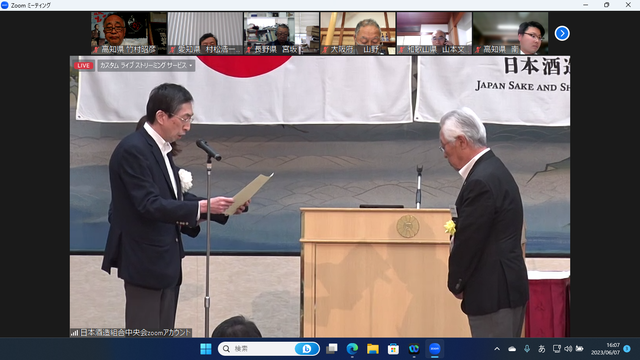Viewport: 640px width, 360px height.
Task: Select the 愛知県 村松 participant thumbnail
Action: 205,33
